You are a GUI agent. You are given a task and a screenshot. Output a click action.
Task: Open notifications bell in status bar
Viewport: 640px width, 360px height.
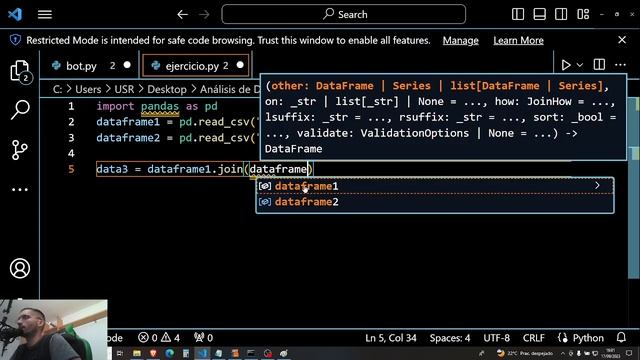pos(621,338)
